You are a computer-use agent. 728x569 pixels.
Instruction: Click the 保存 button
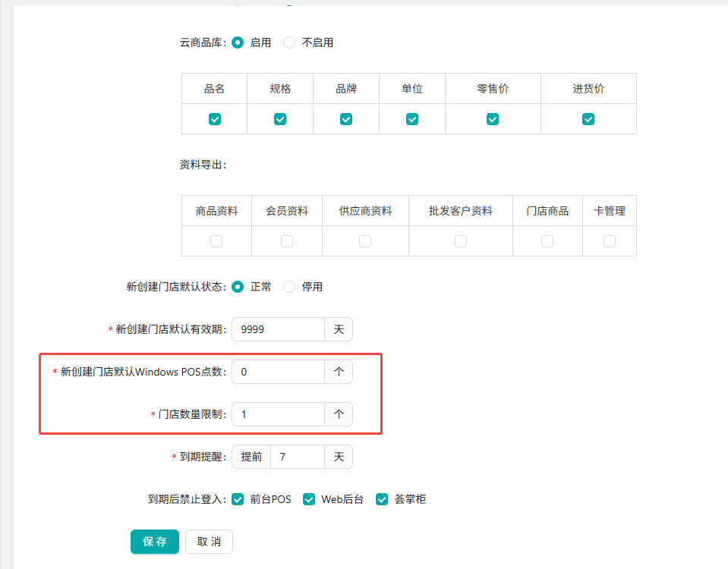pos(155,542)
